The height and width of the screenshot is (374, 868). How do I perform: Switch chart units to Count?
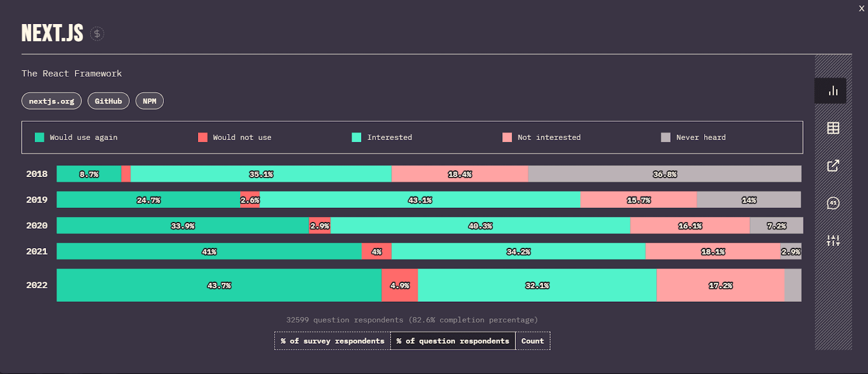click(532, 341)
